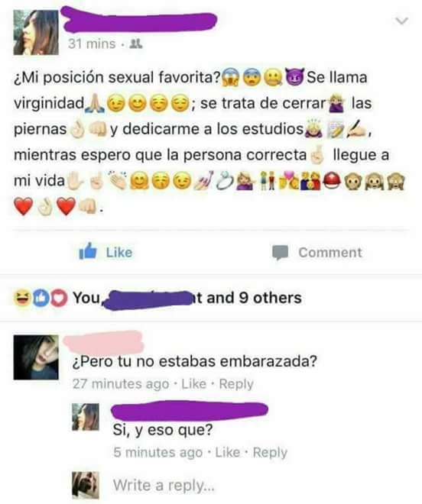Reply to the 'embarazada' comment
Image resolution: width=422 pixels, height=504 pixels.
pyautogui.click(x=236, y=384)
